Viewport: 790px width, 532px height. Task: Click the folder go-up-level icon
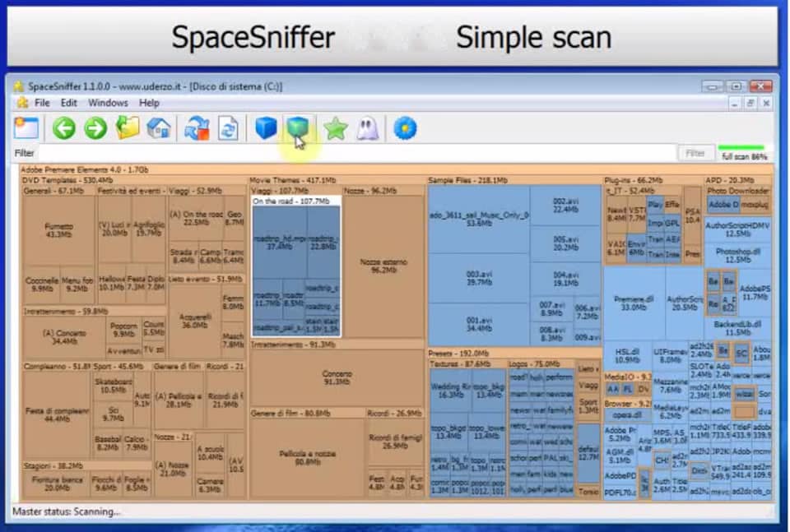(x=128, y=128)
